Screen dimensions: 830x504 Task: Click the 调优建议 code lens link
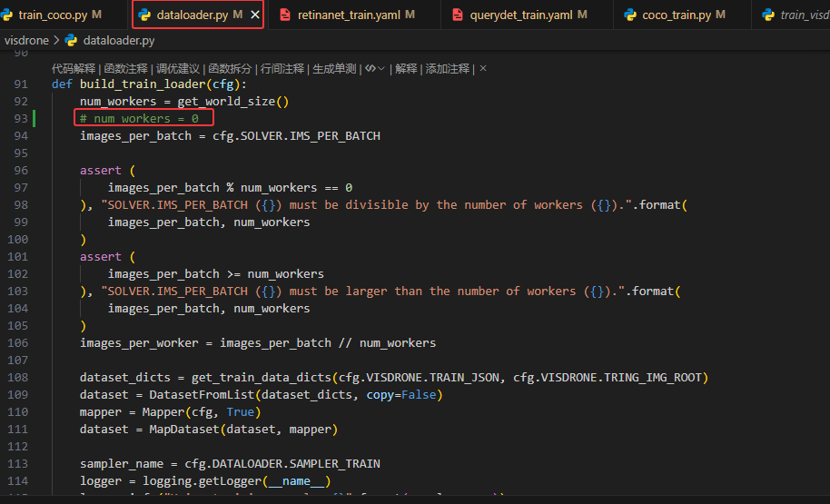pyautogui.click(x=178, y=69)
